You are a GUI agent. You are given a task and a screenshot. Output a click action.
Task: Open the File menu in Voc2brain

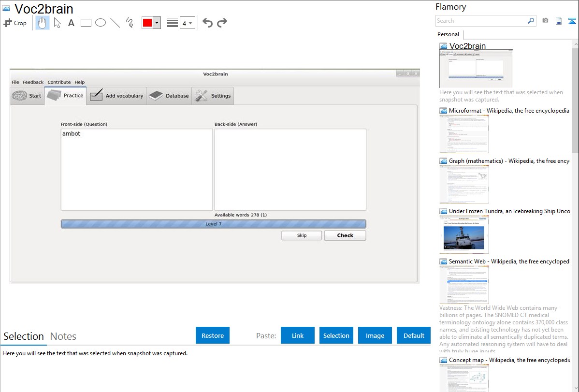click(15, 82)
